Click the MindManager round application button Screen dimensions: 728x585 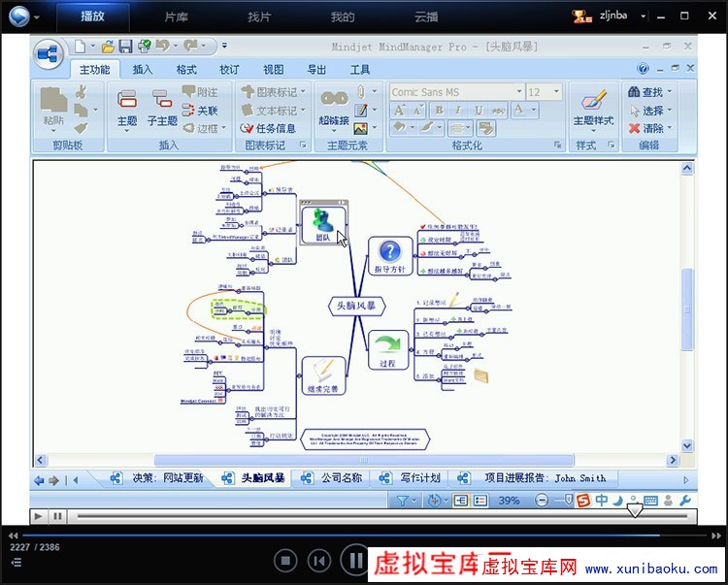(49, 55)
